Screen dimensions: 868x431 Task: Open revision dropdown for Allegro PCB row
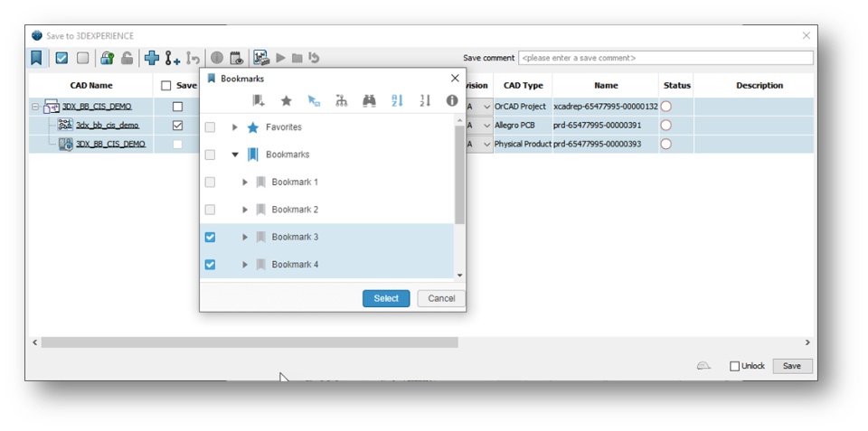click(486, 126)
